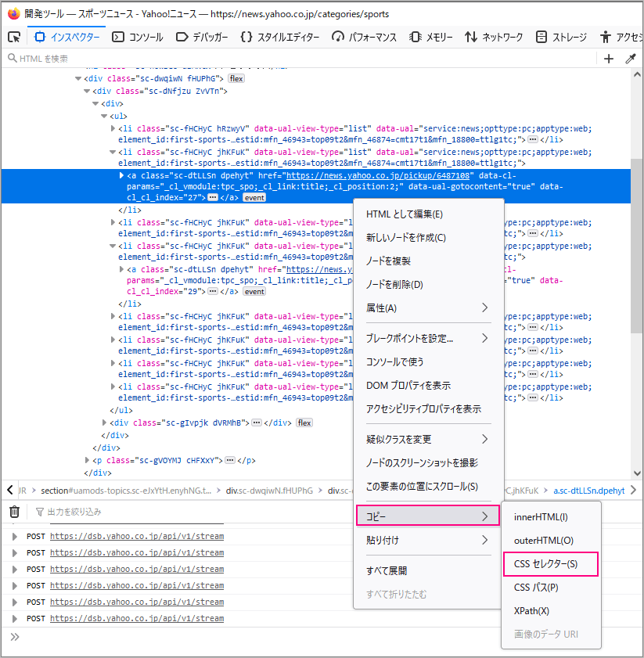Viewport: 644px width, 658px height.
Task: Open the 'コピー' submenu
Action: coord(428,516)
